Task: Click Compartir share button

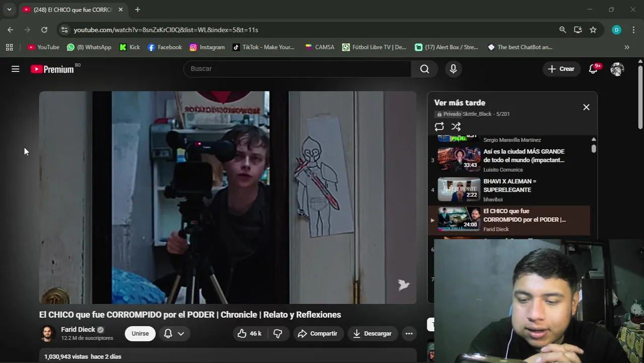Action: [317, 334]
